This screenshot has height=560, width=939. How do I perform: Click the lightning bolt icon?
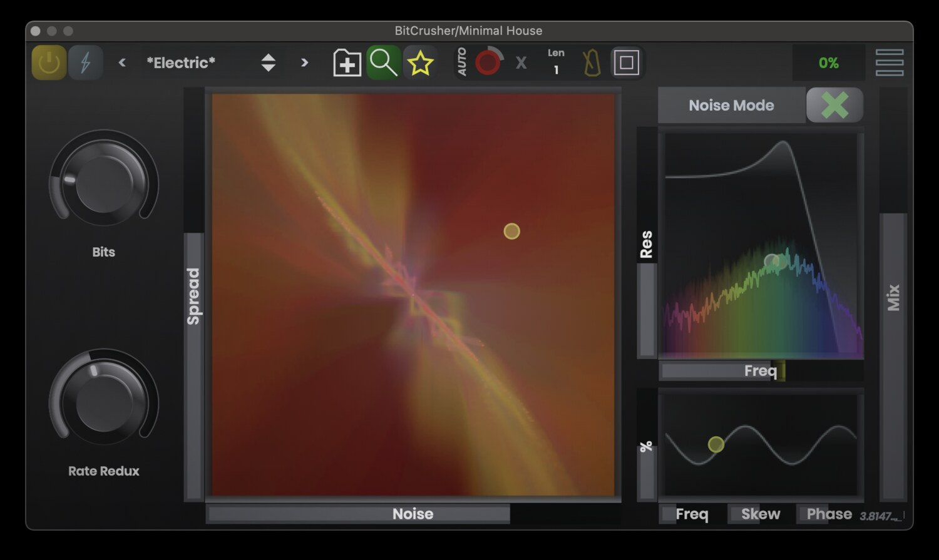click(x=86, y=63)
